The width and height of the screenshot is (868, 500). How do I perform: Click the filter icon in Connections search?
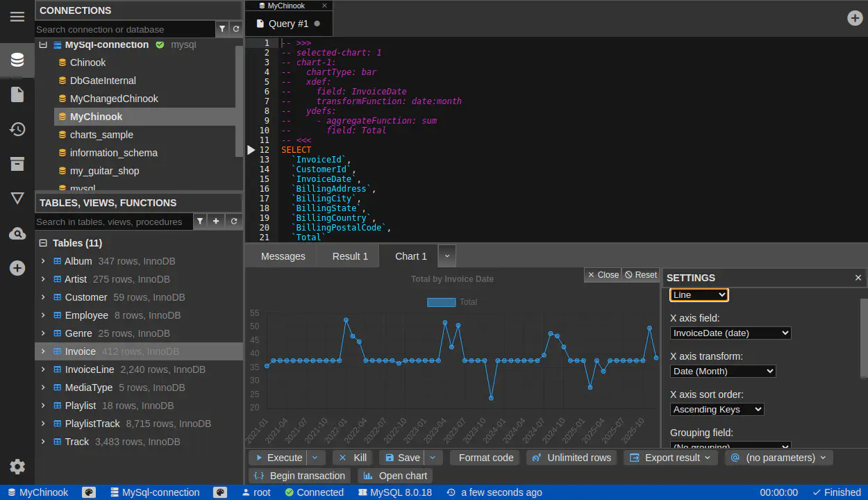[x=222, y=29]
